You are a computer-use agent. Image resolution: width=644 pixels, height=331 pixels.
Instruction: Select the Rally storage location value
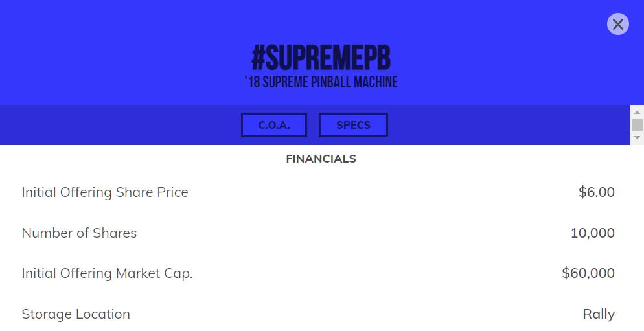coord(598,314)
